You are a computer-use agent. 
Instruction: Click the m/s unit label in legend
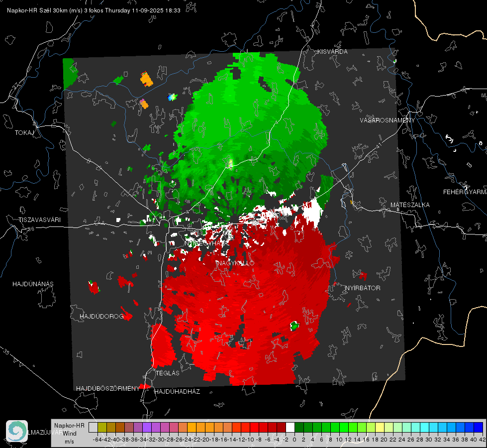pos(70,442)
